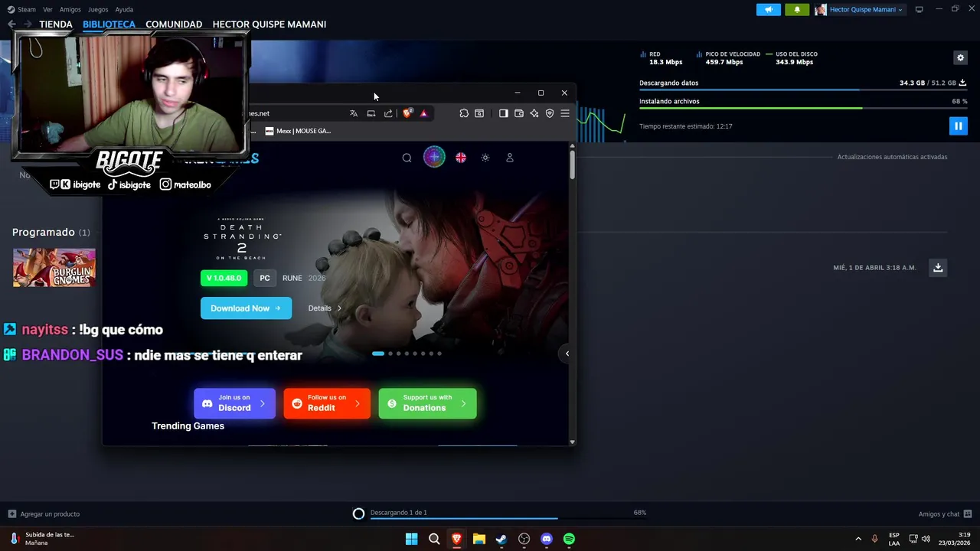The height and width of the screenshot is (551, 980).
Task: Open the browser extensions puzzle icon
Action: (464, 113)
